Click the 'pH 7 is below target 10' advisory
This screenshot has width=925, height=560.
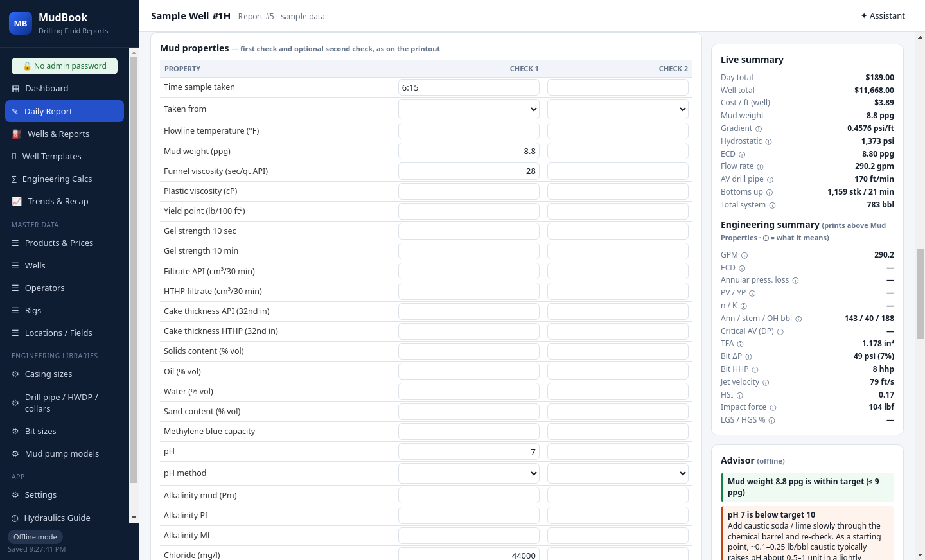pyautogui.click(x=807, y=533)
